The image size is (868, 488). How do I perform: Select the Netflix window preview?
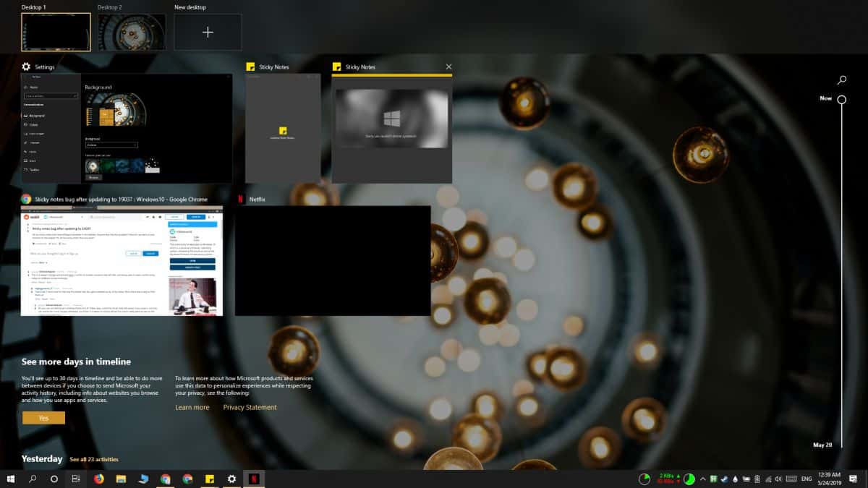click(x=333, y=260)
